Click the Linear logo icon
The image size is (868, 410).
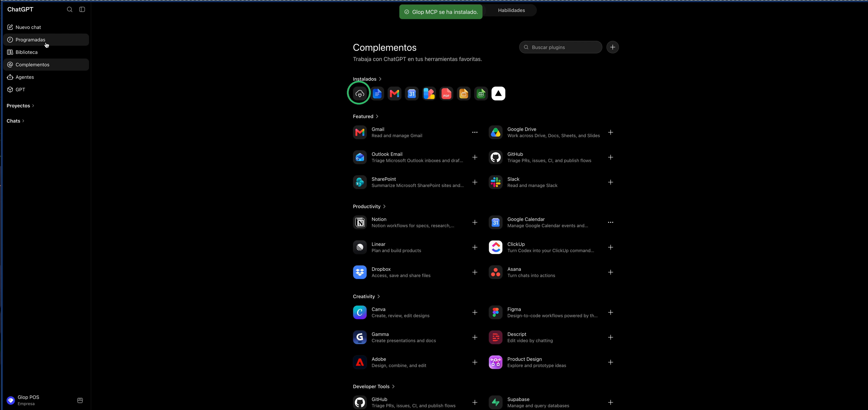point(360,247)
